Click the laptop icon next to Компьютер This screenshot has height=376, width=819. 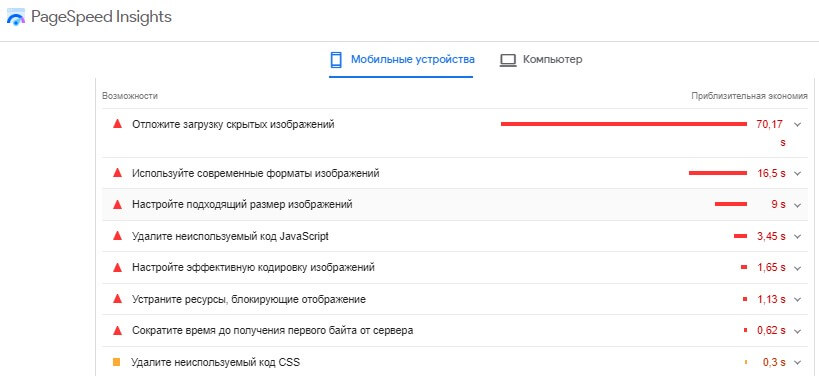coord(508,60)
